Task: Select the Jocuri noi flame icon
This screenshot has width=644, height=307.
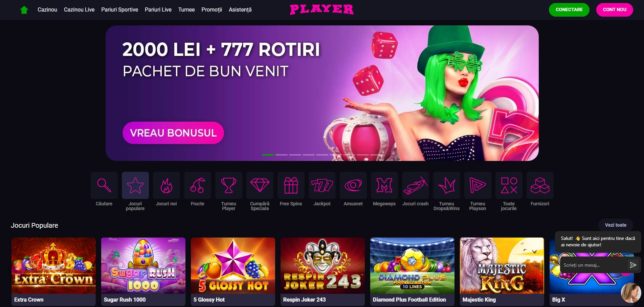Action: pos(166,185)
